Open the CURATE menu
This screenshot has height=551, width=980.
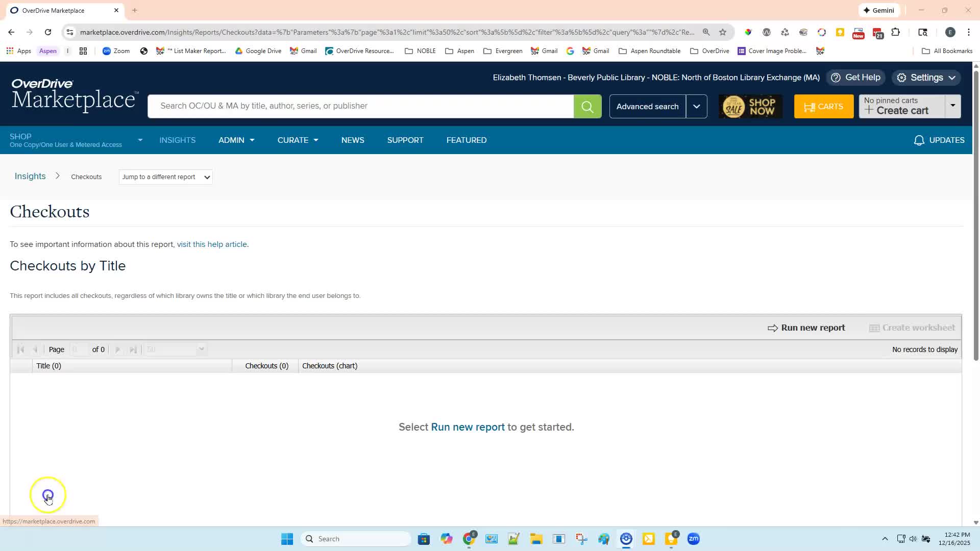298,140
